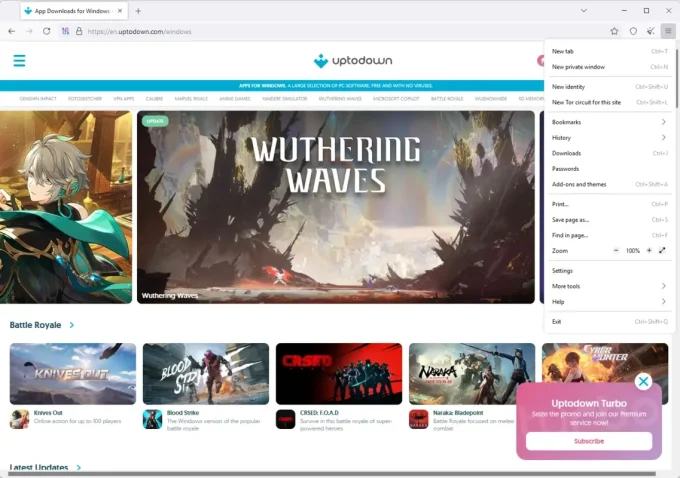
Task: Open Settings from the browser menu
Action: tap(562, 271)
